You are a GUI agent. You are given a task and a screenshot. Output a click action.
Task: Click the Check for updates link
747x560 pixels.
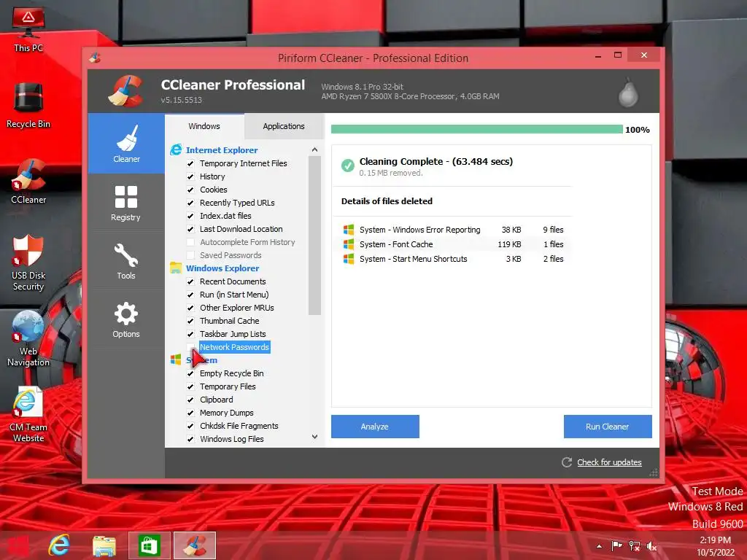[609, 462]
